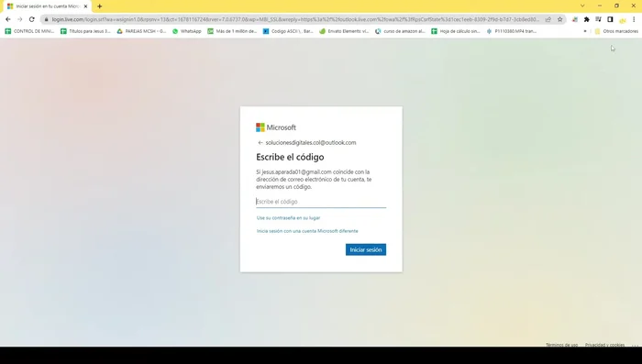
Task: Click Use su contraseña en su lugar
Action: tap(288, 218)
